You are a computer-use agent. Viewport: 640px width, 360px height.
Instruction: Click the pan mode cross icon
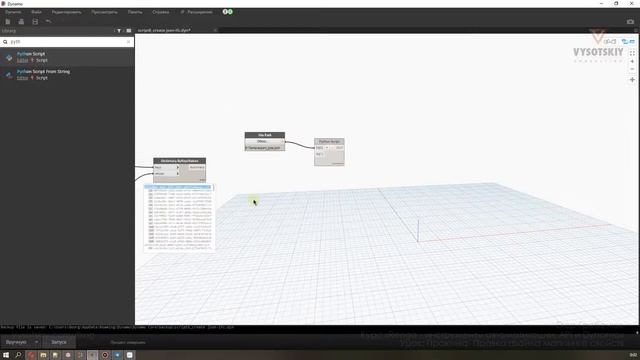tap(632, 80)
